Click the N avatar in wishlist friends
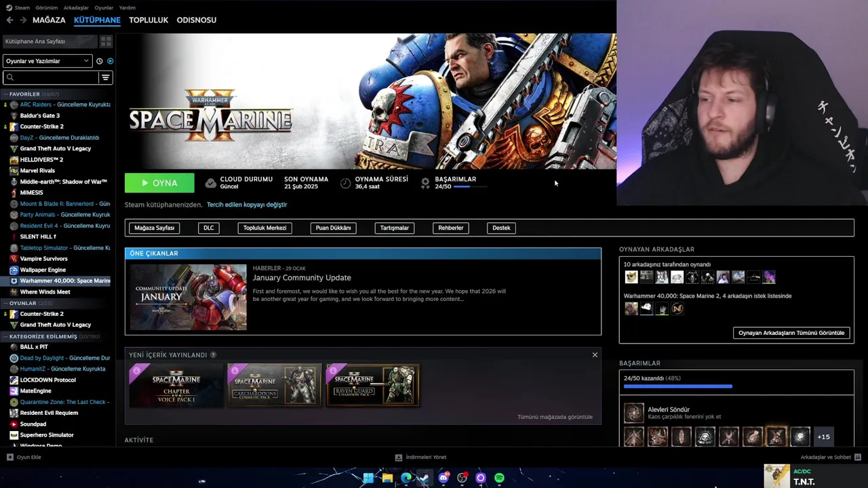This screenshot has width=868, height=488. coord(677,308)
